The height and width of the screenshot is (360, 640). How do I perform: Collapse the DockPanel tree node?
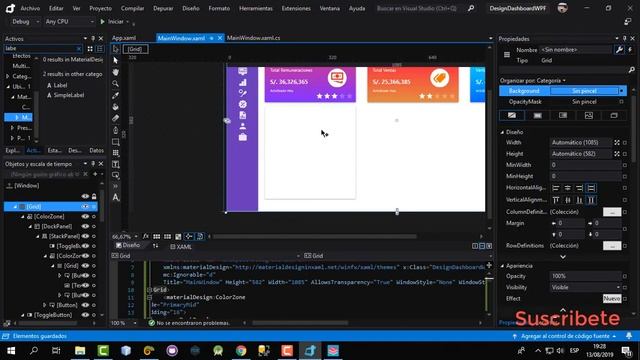tap(30, 227)
